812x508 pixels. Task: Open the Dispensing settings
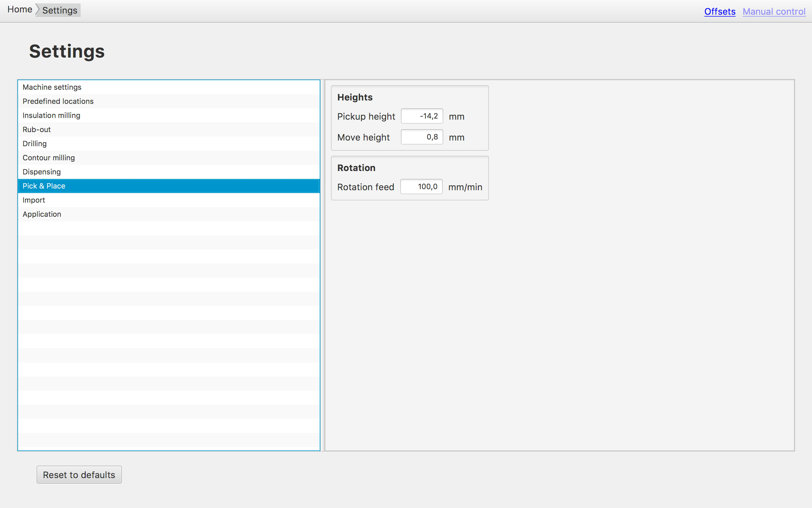(169, 172)
